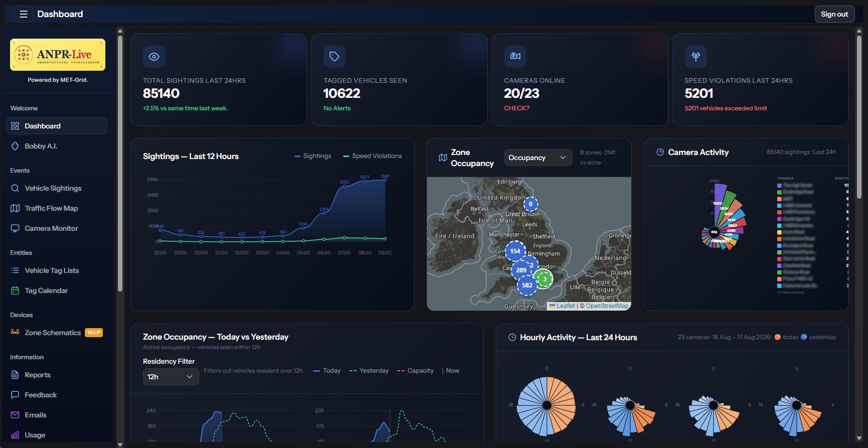
Task: Click the Zone Occupancy map icon
Action: coord(443,158)
